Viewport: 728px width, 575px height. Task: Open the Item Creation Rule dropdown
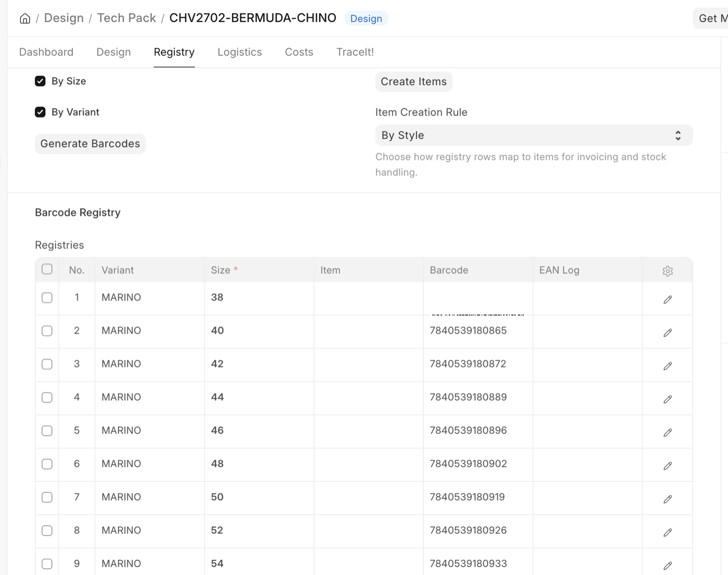(534, 135)
